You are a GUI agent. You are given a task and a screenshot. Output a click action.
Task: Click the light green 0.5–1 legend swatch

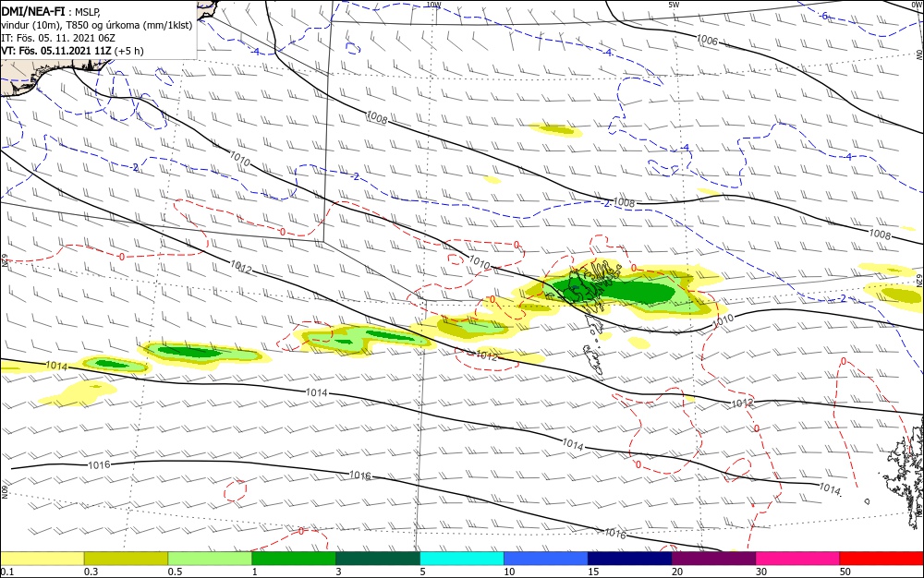click(210, 559)
